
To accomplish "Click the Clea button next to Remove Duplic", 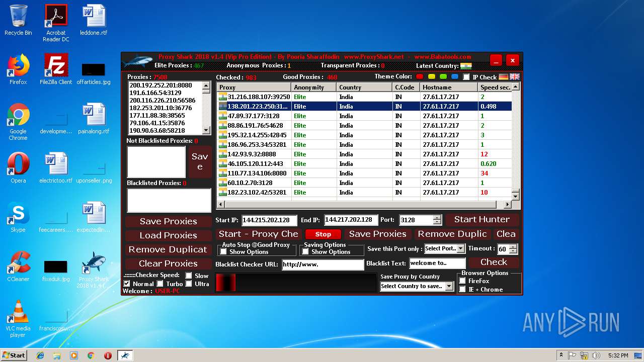I will (506, 234).
